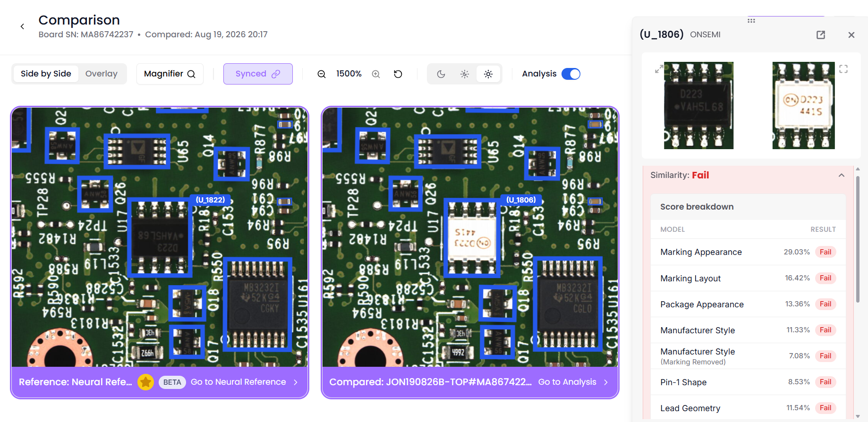Click the gold star badge on Reference

coord(146,382)
